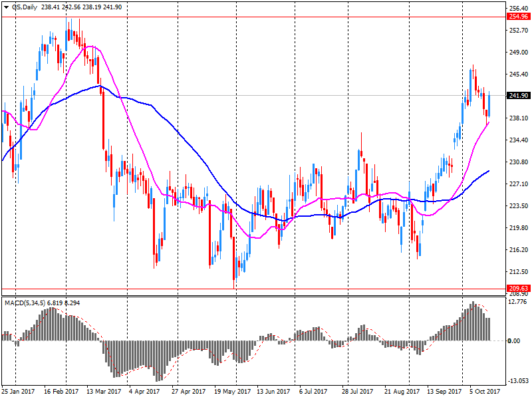Click the 230.80 price axis label
Screen dimensions: 532x399
click(x=519, y=162)
